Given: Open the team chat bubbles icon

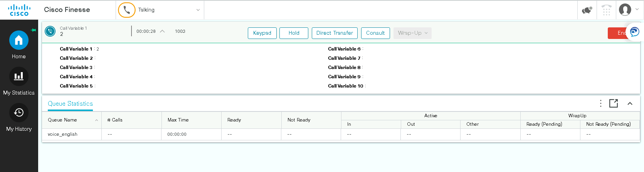Looking at the screenshot, I should tap(587, 10).
